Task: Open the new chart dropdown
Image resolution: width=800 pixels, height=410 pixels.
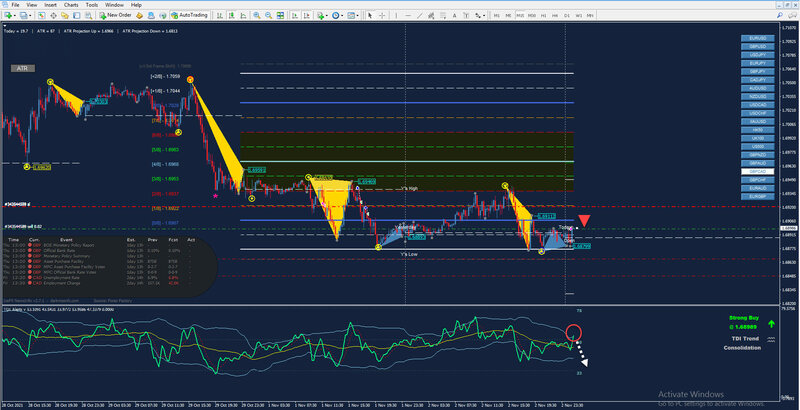Action: click(10, 15)
